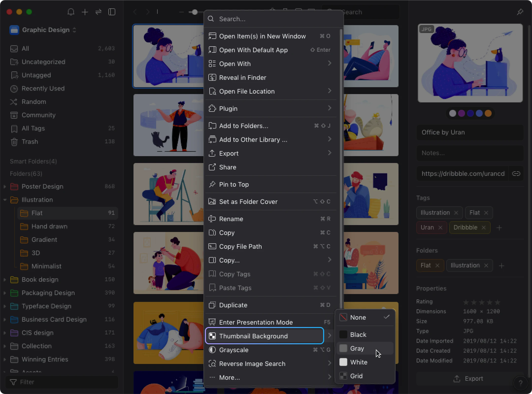Click the plus add icon in sidebar header

(x=85, y=12)
